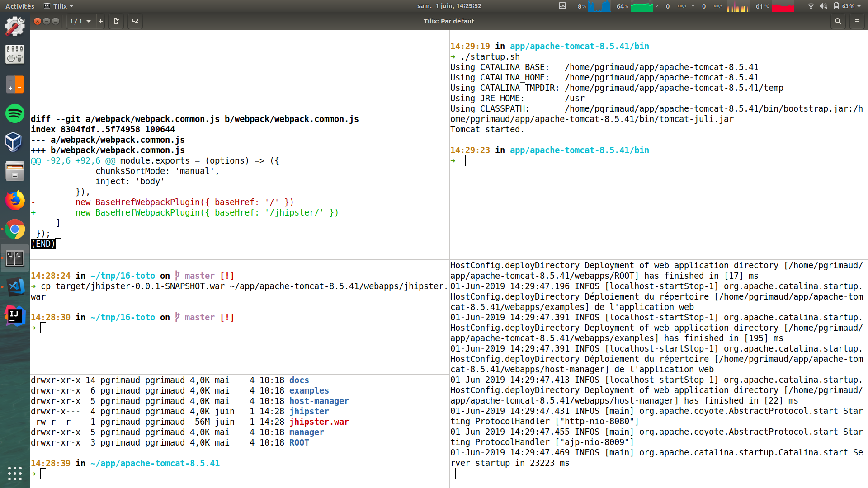Add a new session with plus button
Image resolution: width=868 pixels, height=488 pixels.
pyautogui.click(x=101, y=21)
